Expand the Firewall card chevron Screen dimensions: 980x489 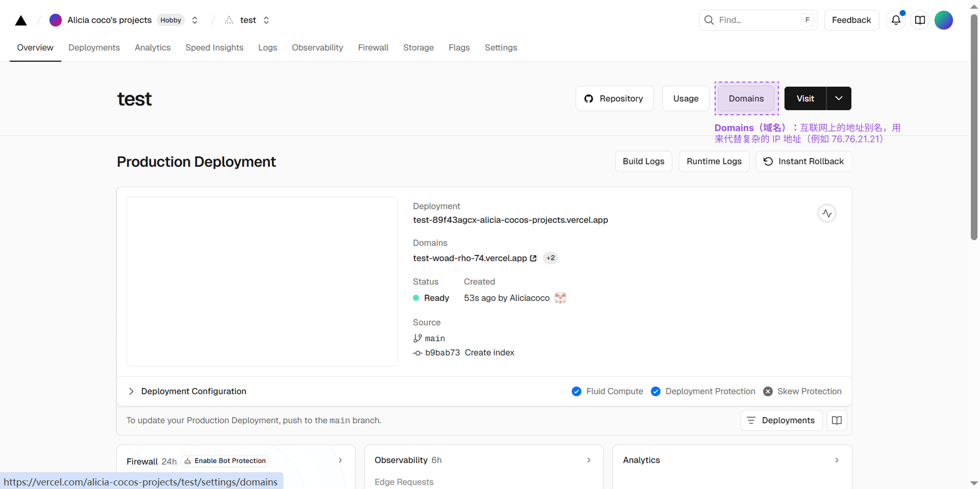point(340,460)
